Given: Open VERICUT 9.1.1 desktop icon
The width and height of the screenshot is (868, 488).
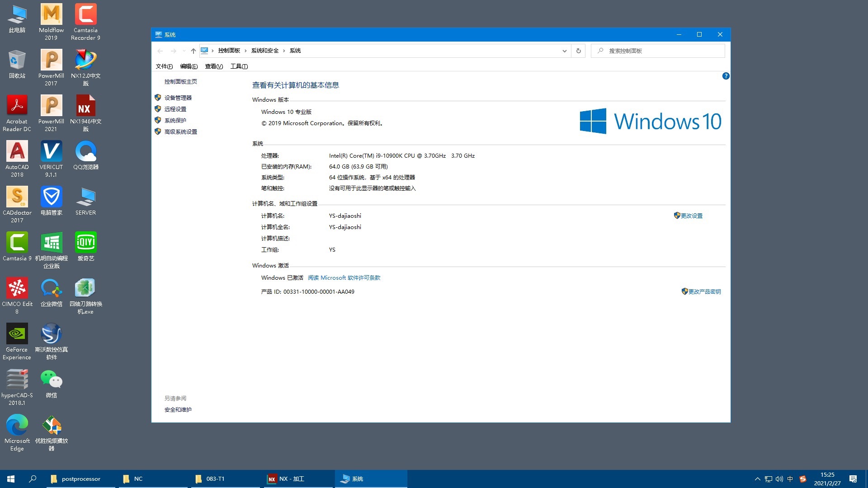Looking at the screenshot, I should [51, 159].
